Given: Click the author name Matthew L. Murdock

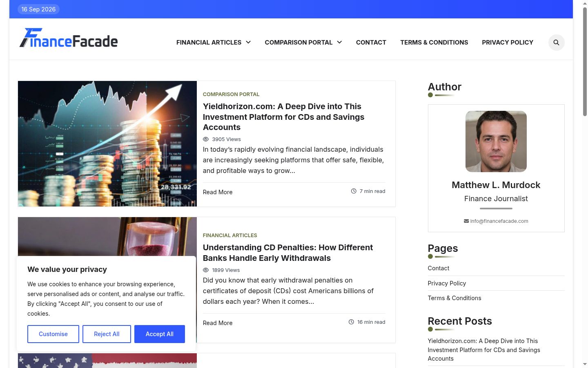Looking at the screenshot, I should [x=496, y=185].
